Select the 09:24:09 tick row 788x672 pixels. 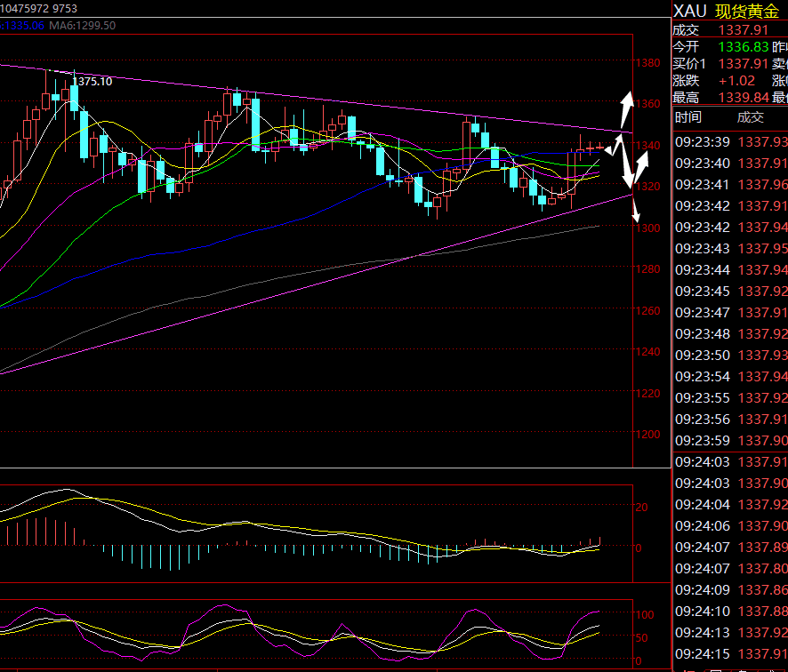[x=731, y=589]
